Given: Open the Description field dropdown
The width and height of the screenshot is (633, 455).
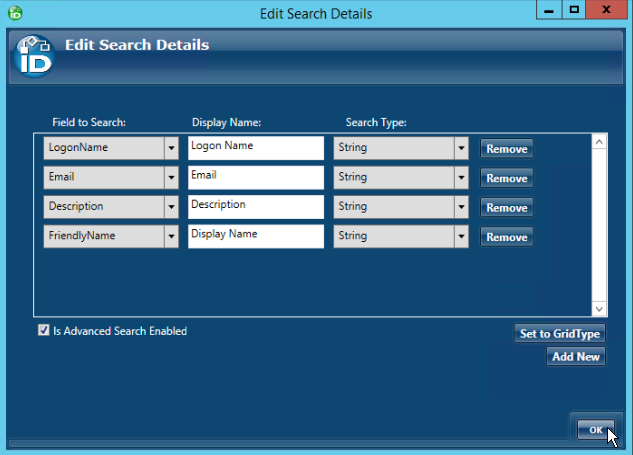Looking at the screenshot, I should [171, 207].
